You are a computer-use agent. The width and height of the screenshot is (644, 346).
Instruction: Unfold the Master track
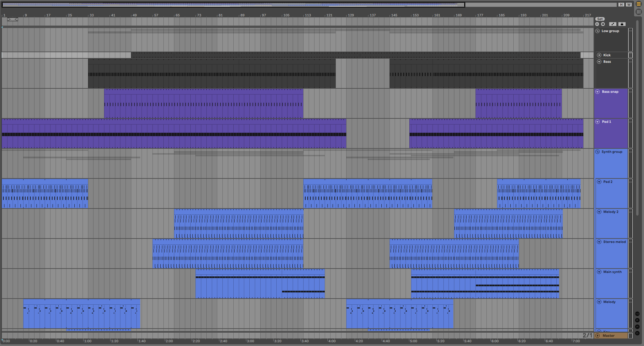[598, 336]
